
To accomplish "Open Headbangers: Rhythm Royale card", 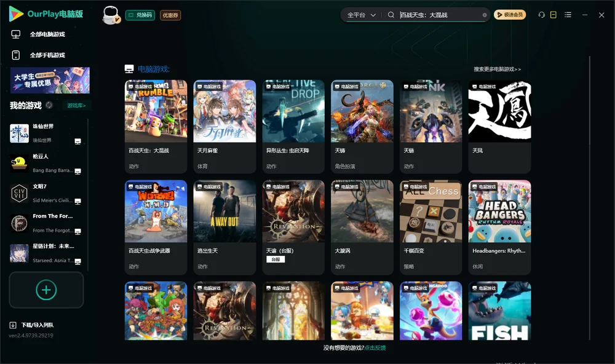I will pos(499,227).
